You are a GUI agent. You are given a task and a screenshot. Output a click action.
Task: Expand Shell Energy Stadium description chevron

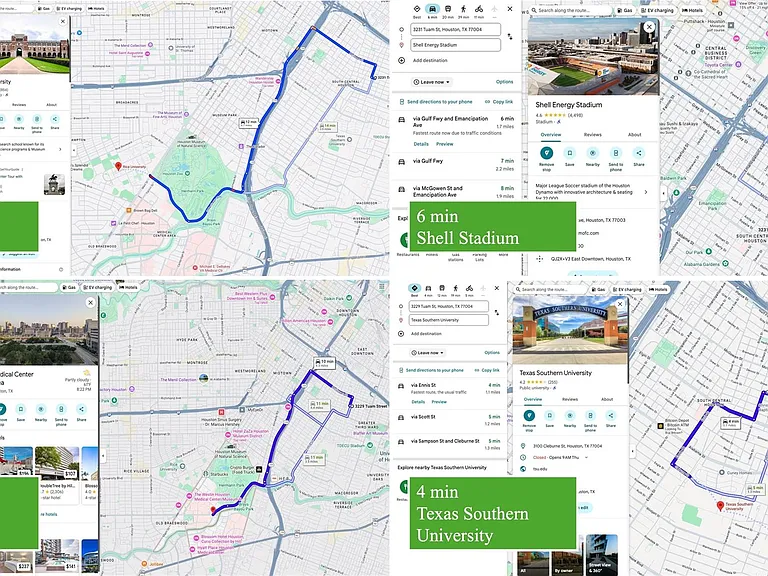(646, 192)
